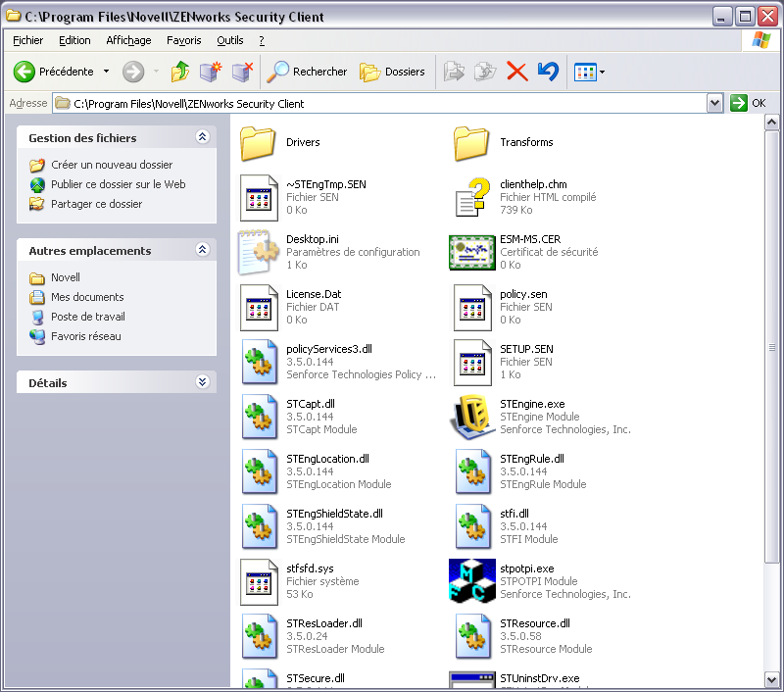
Task: Select the stpotpi.exe file icon
Action: (x=471, y=581)
